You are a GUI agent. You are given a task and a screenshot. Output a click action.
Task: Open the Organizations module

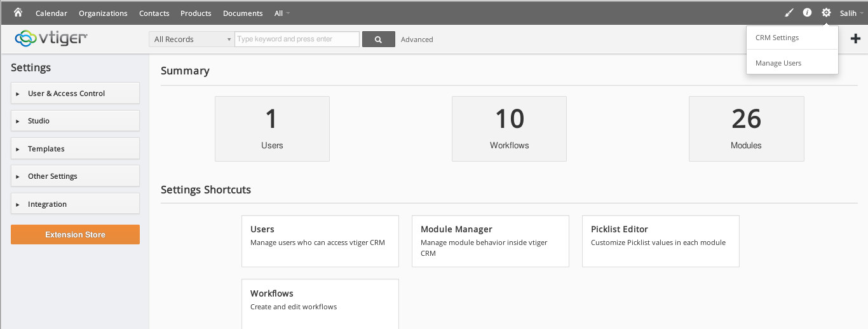pos(103,13)
